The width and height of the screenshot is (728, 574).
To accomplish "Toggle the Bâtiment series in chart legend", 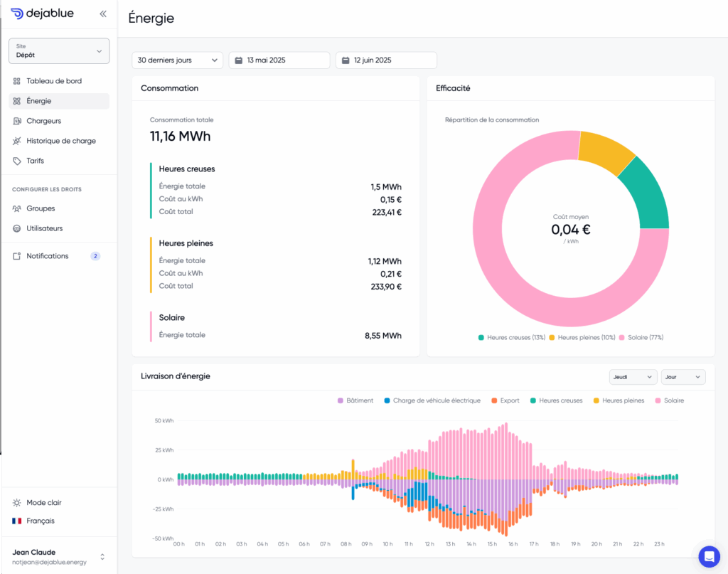I will coord(355,400).
